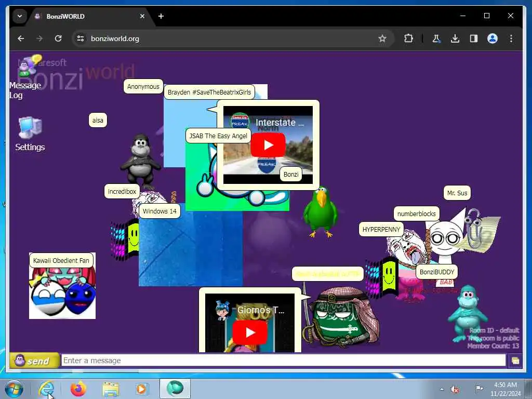
Task: Open the Chrome Labs flask icon
Action: coord(436,38)
